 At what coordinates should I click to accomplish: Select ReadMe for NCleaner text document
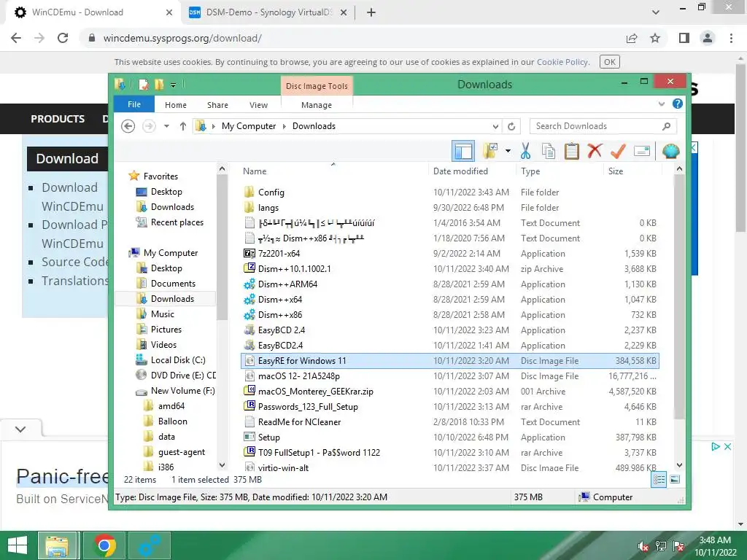(x=450, y=422)
